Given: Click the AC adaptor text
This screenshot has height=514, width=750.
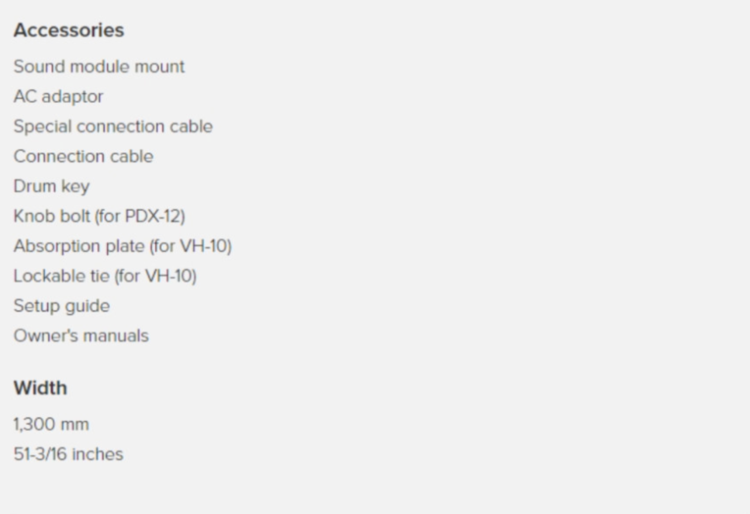Looking at the screenshot, I should (x=58, y=97).
